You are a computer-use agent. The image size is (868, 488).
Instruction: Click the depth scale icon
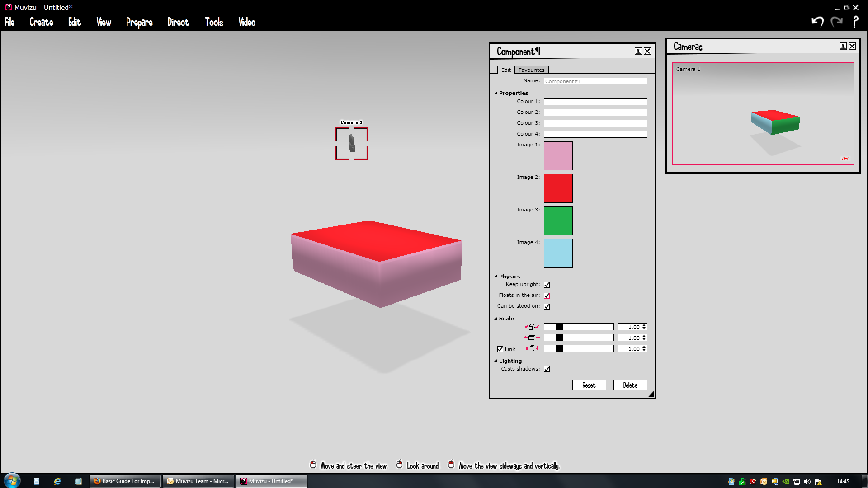point(532,327)
